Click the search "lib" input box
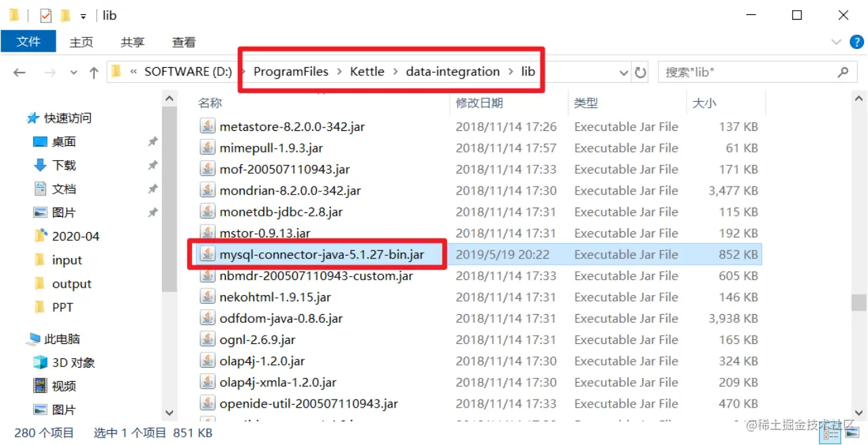Screen dimensions: 868x445 click(757, 72)
